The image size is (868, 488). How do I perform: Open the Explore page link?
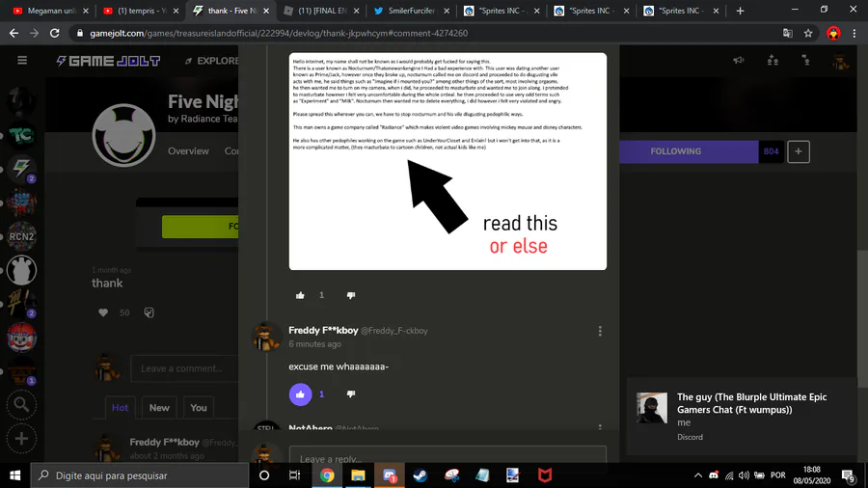tap(212, 61)
